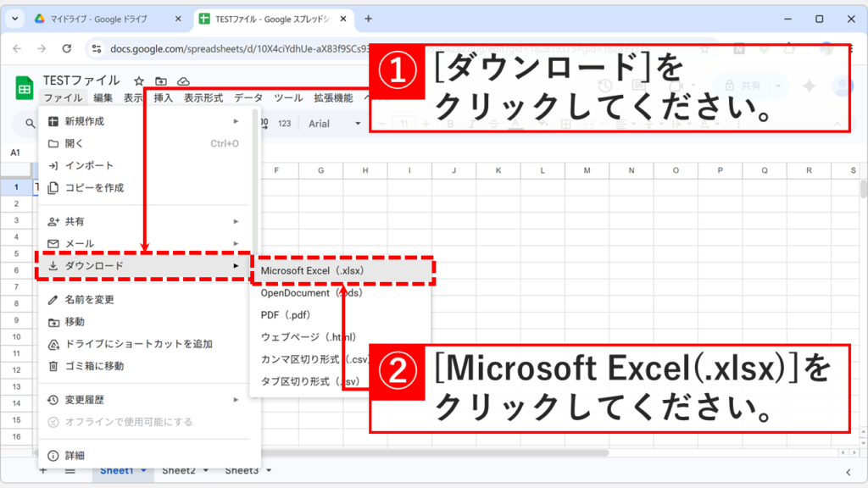Select column G header

321,170
